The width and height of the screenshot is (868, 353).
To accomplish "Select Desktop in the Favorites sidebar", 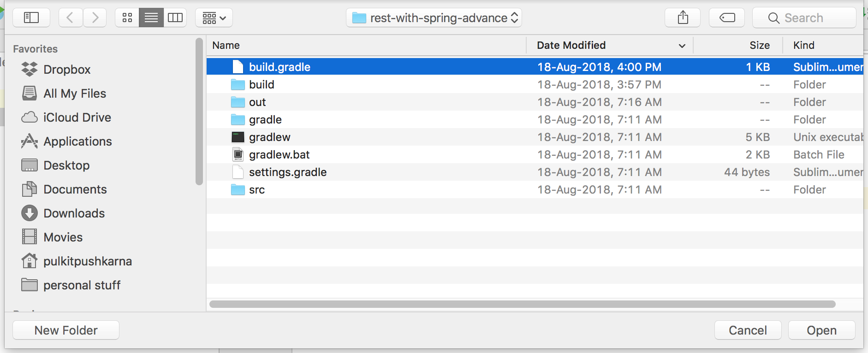I will [55, 165].
